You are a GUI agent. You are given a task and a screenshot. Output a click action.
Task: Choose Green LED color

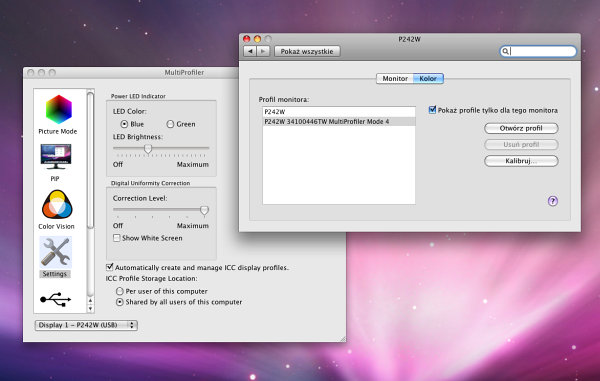(170, 124)
